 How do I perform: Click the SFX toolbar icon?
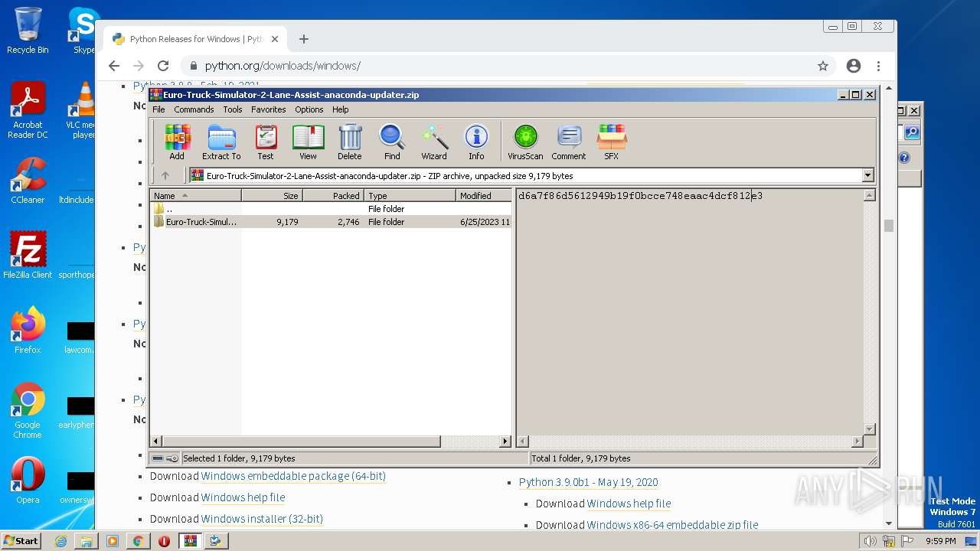pos(611,142)
